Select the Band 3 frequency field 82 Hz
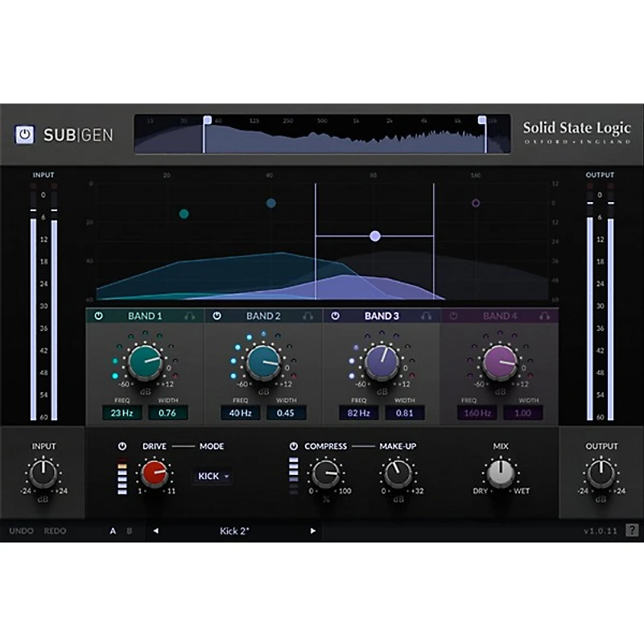Image resolution: width=644 pixels, height=644 pixels. coord(358,413)
